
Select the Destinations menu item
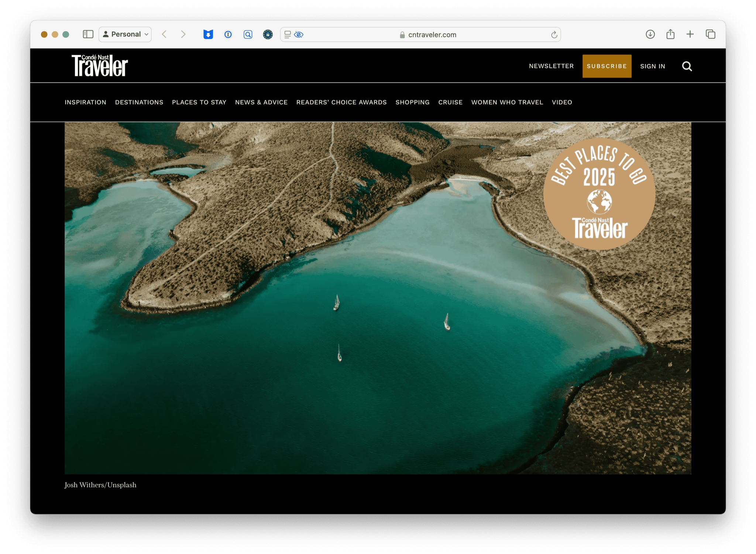[x=139, y=102]
